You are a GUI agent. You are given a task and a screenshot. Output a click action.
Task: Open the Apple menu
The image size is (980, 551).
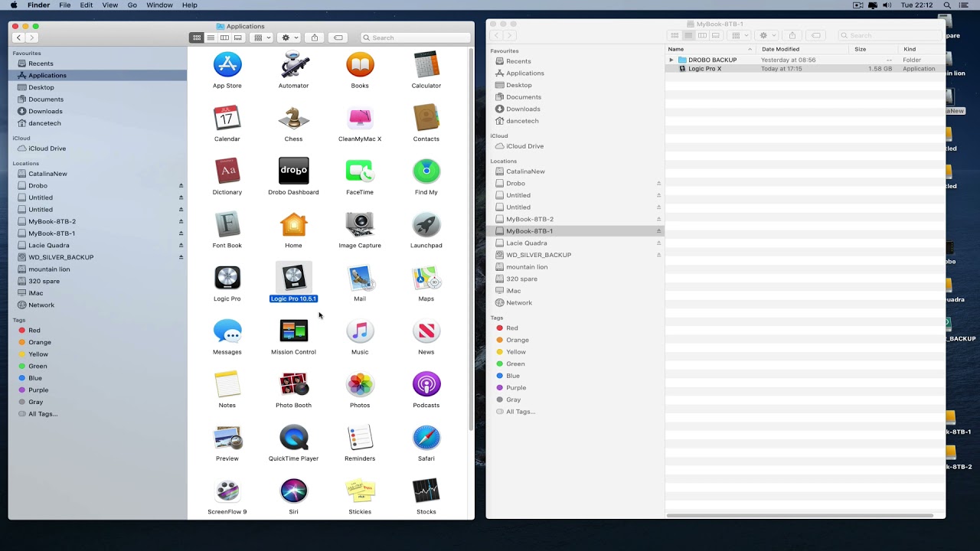(14, 5)
